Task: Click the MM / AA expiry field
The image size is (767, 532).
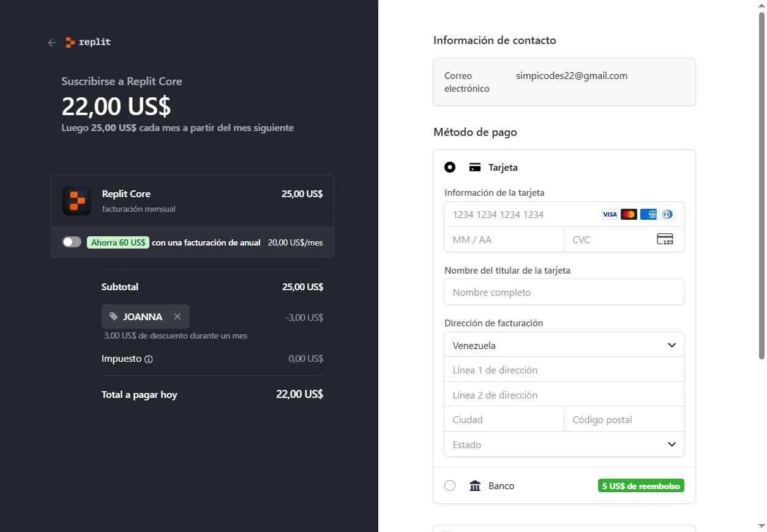Action: tap(504, 239)
